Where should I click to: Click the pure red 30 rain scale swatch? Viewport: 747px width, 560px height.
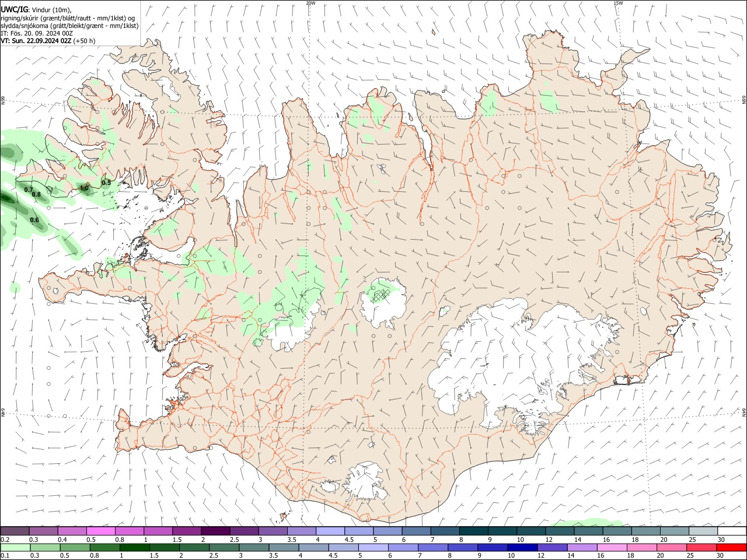tap(731, 548)
